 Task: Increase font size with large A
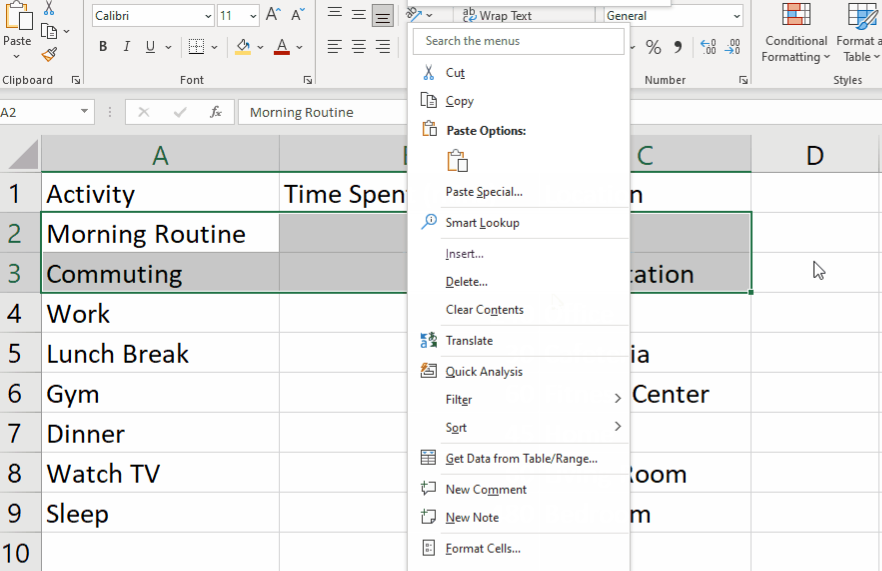pos(273,15)
